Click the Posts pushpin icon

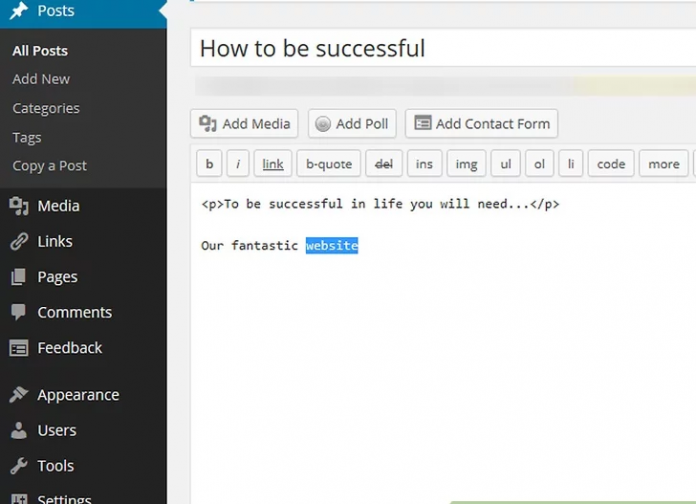19,12
